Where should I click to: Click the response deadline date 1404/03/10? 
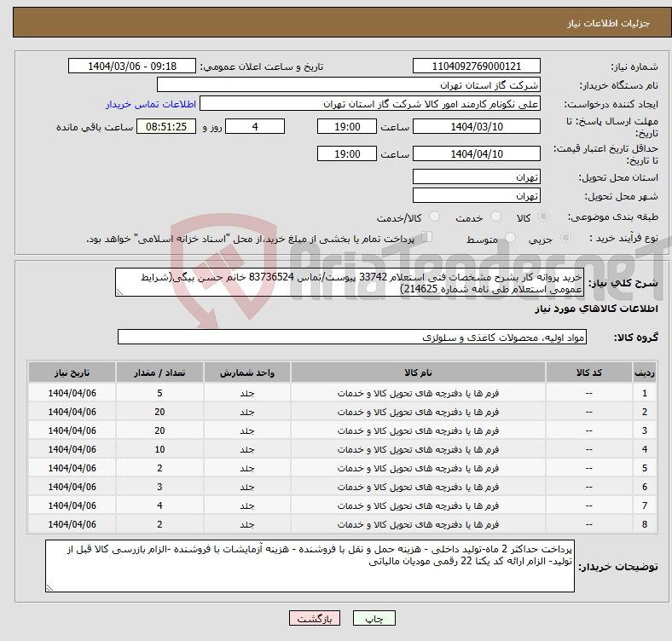(x=476, y=126)
